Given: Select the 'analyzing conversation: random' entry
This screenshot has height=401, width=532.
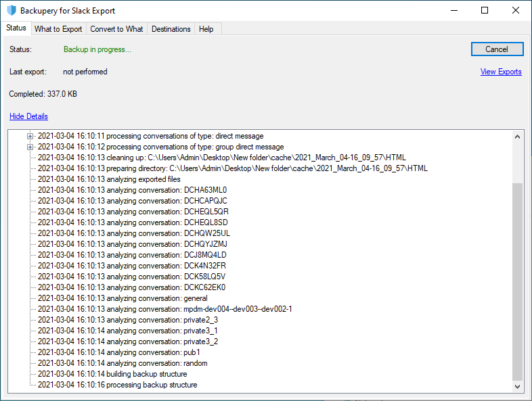Looking at the screenshot, I should (123, 363).
